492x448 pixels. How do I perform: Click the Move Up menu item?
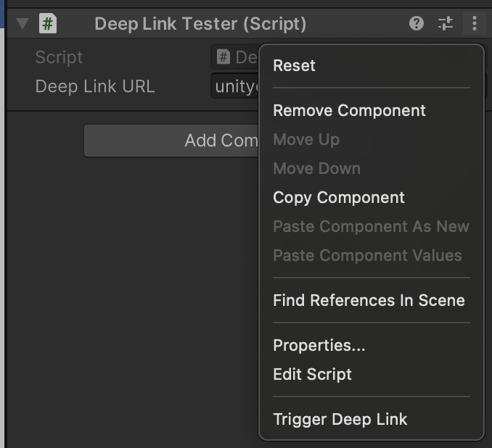click(x=306, y=139)
